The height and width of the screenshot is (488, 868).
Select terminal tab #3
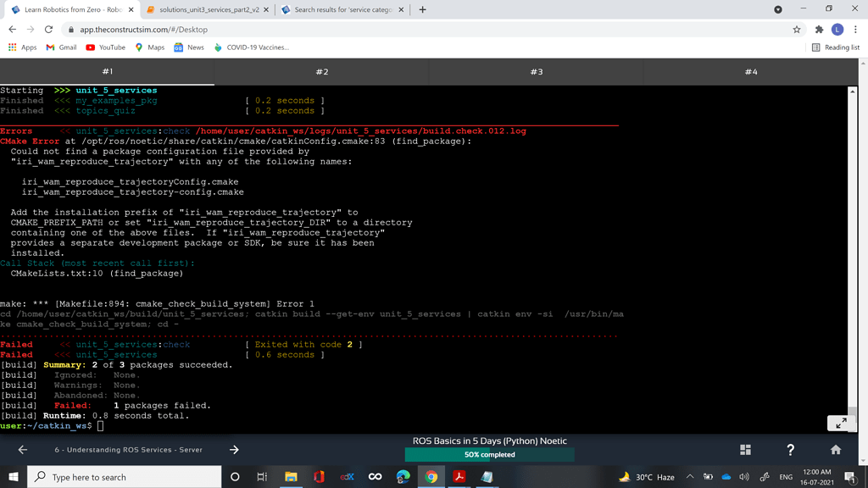(535, 72)
